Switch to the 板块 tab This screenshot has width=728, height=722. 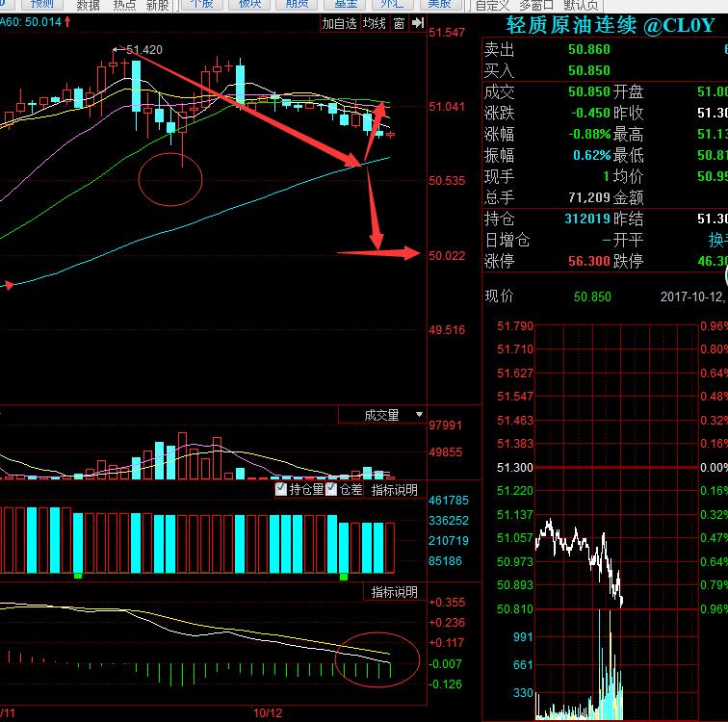pyautogui.click(x=249, y=4)
